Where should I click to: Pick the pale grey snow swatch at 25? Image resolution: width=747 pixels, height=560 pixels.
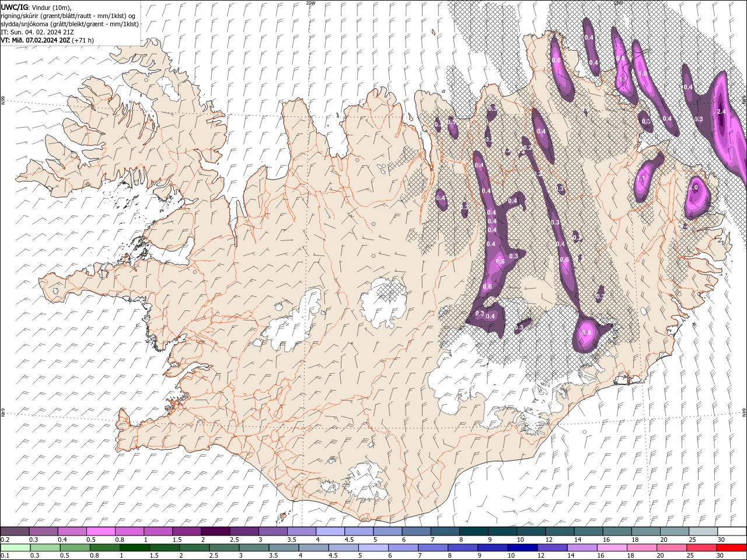[x=703, y=531]
